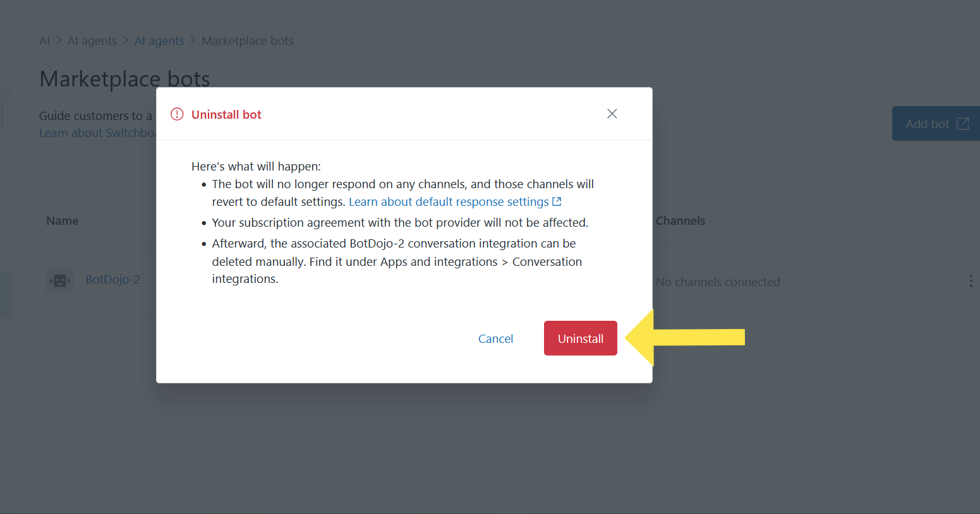
Task: Click the red warning icon in dialog header
Action: [177, 114]
